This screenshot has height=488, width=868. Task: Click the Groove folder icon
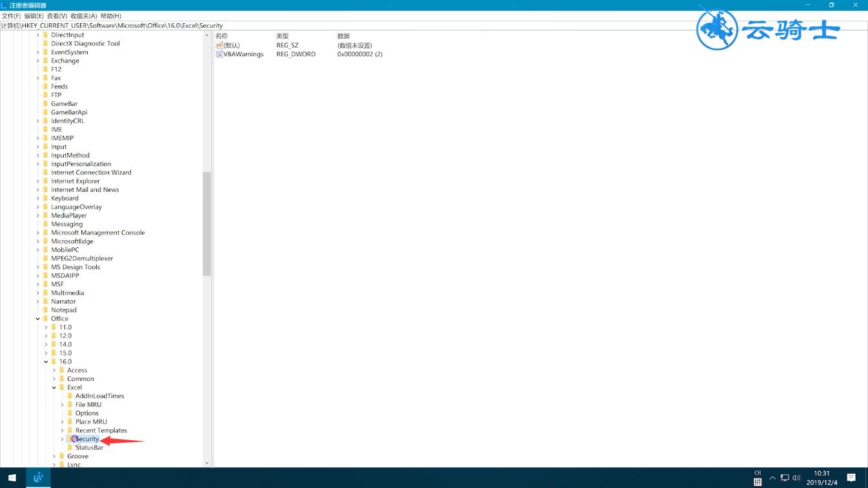tap(62, 456)
